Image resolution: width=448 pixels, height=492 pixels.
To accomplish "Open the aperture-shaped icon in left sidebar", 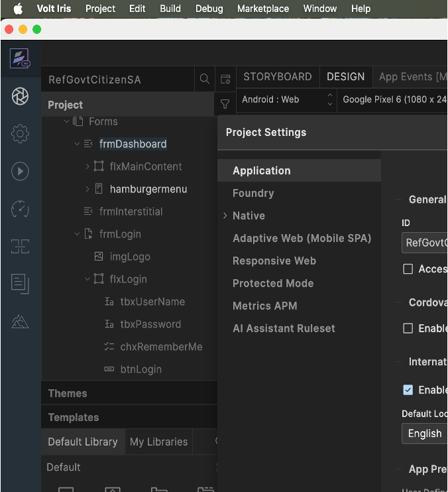I will pyautogui.click(x=20, y=96).
